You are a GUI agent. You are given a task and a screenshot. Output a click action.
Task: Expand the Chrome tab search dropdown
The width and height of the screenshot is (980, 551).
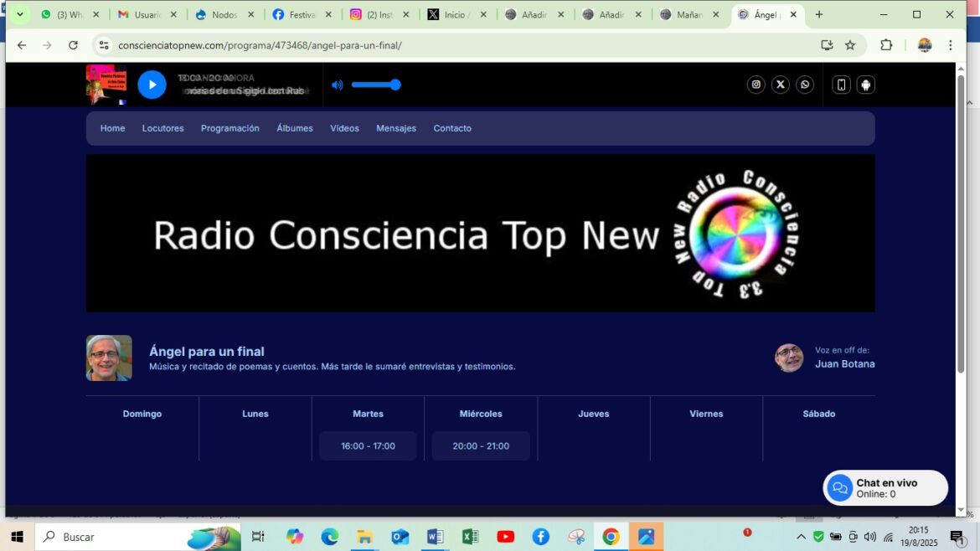click(x=19, y=14)
